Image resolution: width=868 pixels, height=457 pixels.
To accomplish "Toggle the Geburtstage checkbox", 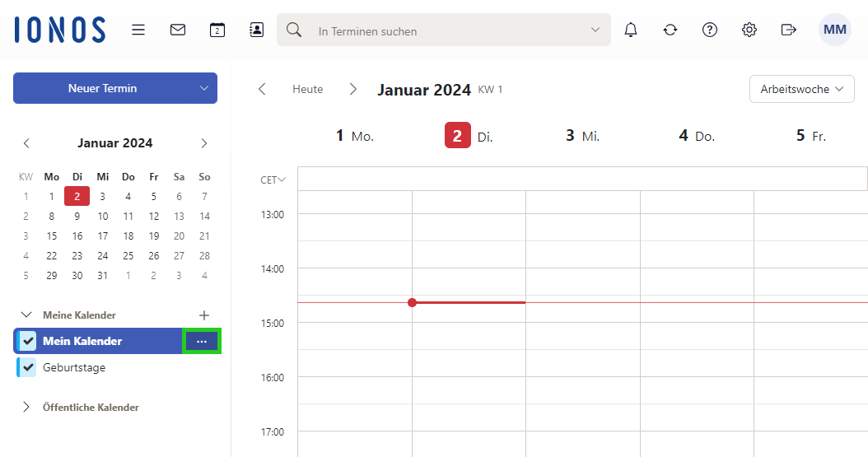I will point(29,367).
